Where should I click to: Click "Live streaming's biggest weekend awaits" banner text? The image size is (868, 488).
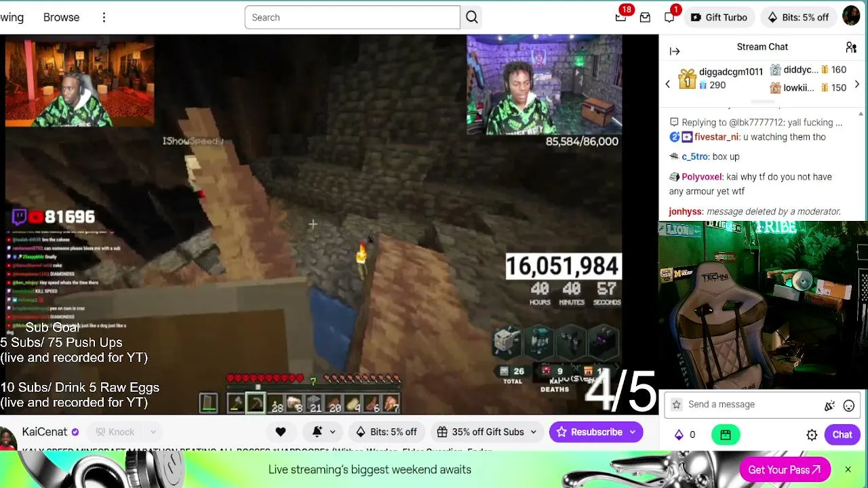370,470
